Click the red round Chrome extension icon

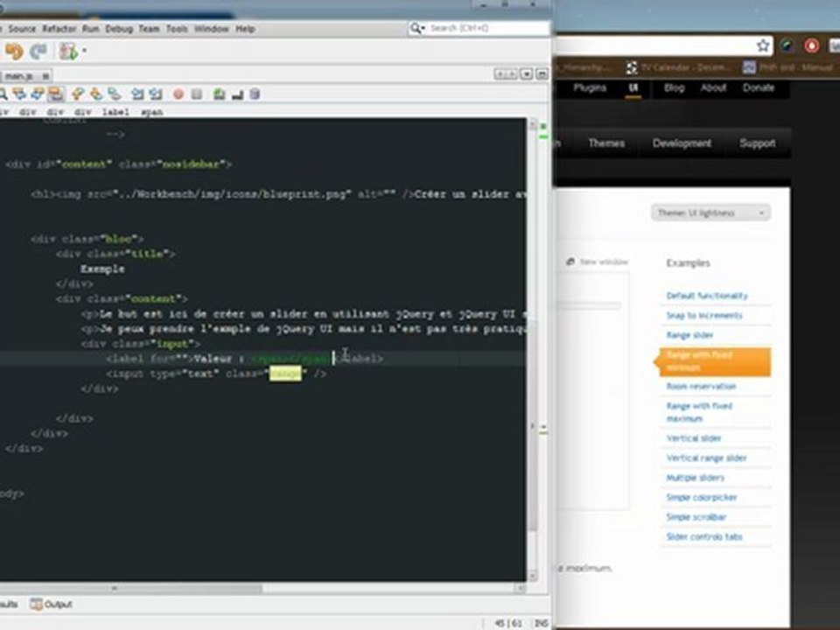(x=812, y=45)
